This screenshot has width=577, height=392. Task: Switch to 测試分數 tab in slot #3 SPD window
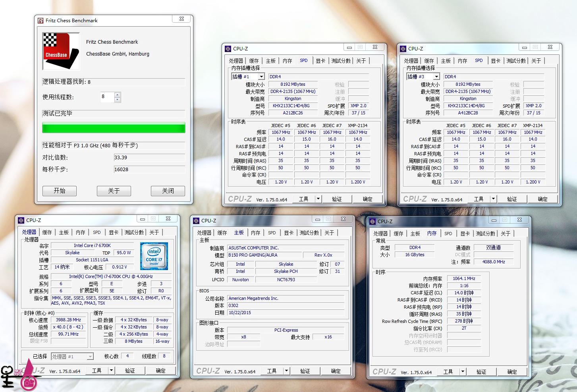(516, 61)
